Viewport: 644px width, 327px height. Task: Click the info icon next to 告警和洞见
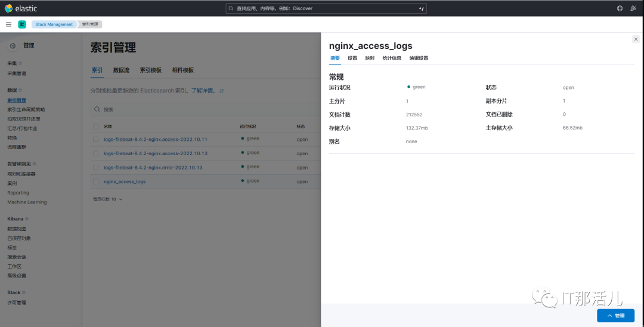click(34, 164)
